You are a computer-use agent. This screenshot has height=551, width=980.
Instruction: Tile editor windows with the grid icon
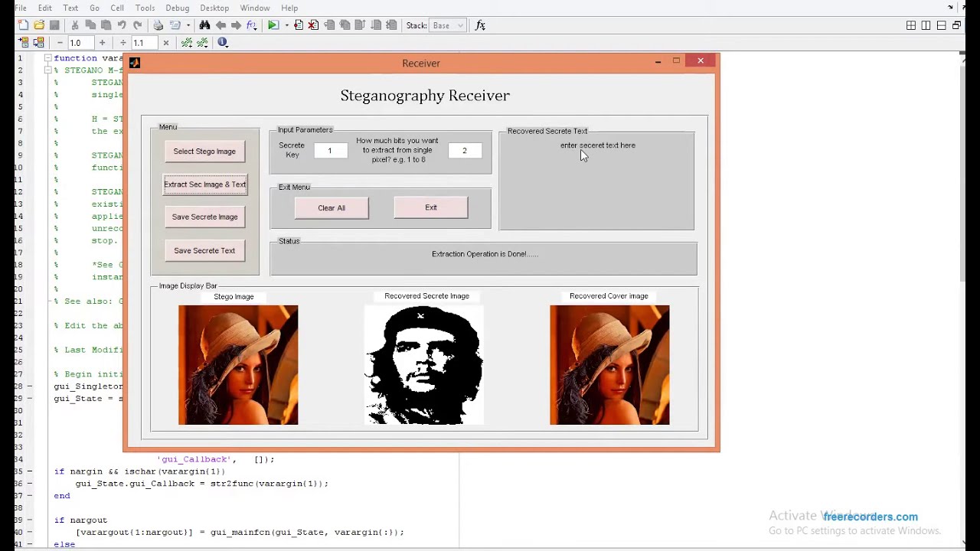click(x=911, y=25)
